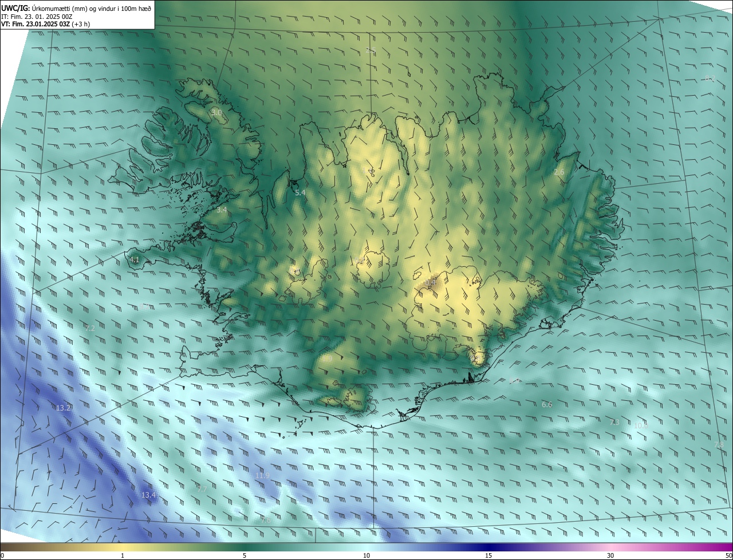The image size is (733, 560).
Task: Select the 13.2 value label
Action: tap(63, 408)
